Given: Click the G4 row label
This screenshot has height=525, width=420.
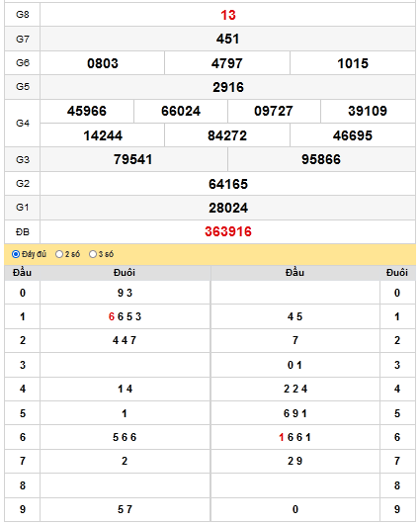Looking at the screenshot, I should coord(23,123).
